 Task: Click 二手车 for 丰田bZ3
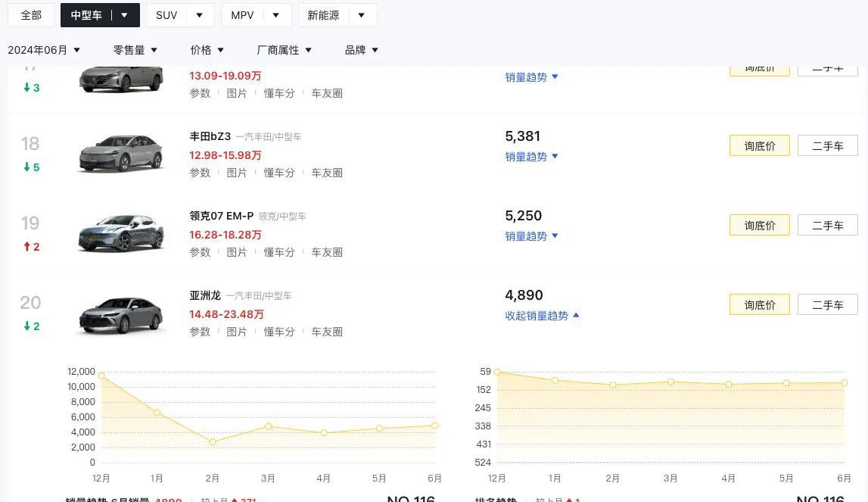[x=828, y=145]
